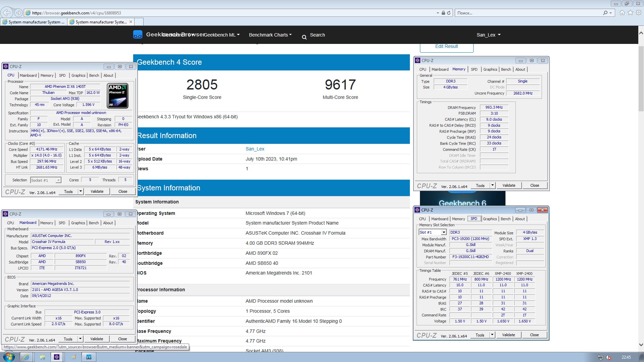Click the 22:45 taskbar clock
The width and height of the screenshot is (644, 362).
(x=626, y=357)
